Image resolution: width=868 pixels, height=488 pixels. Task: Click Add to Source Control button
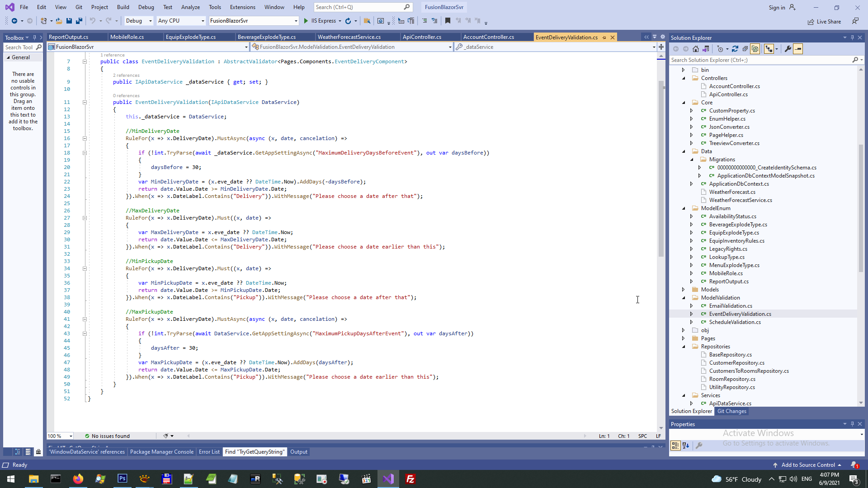(808, 465)
